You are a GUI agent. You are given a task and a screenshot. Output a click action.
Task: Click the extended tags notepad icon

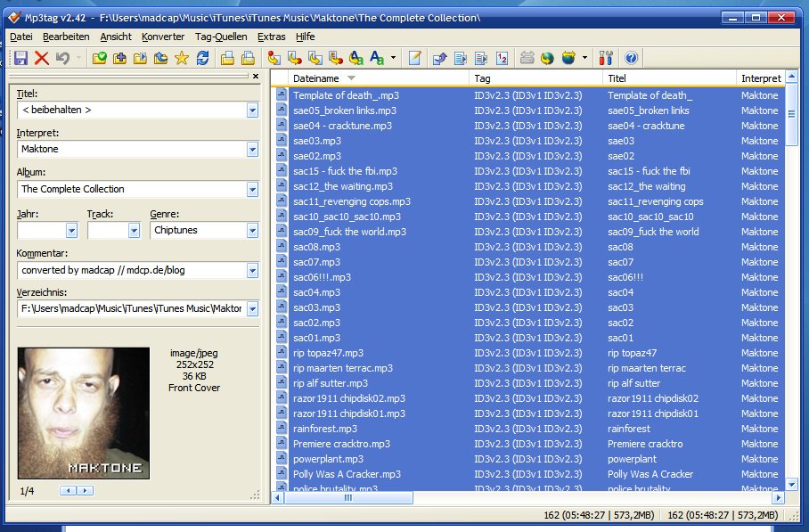point(414,58)
